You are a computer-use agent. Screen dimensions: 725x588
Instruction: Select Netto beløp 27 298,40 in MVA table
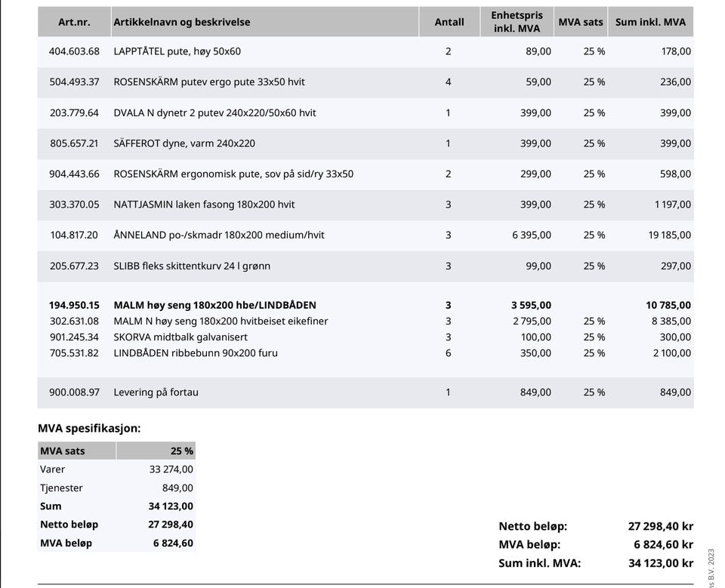pos(171,524)
